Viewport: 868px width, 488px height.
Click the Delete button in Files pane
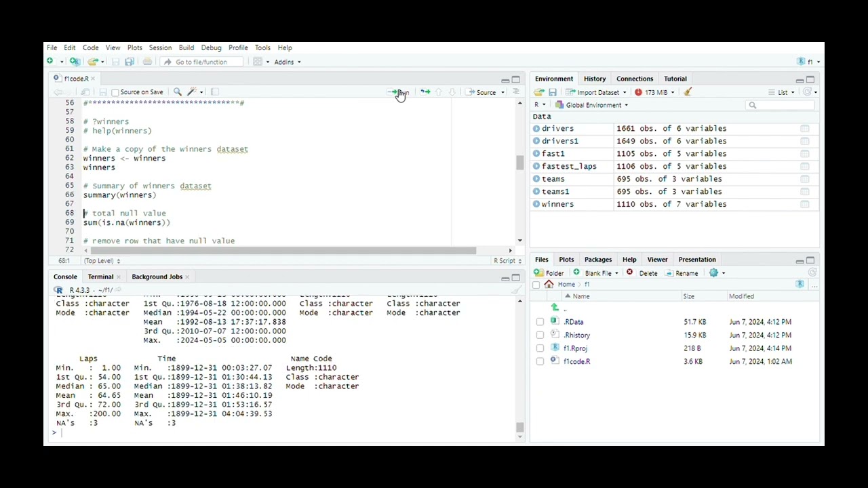[642, 273]
